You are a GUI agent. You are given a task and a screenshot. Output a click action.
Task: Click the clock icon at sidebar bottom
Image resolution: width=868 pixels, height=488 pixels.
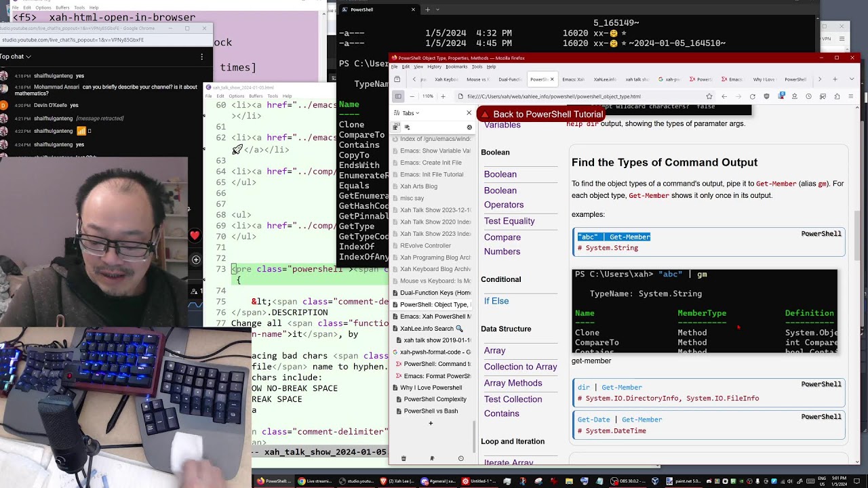click(461, 459)
